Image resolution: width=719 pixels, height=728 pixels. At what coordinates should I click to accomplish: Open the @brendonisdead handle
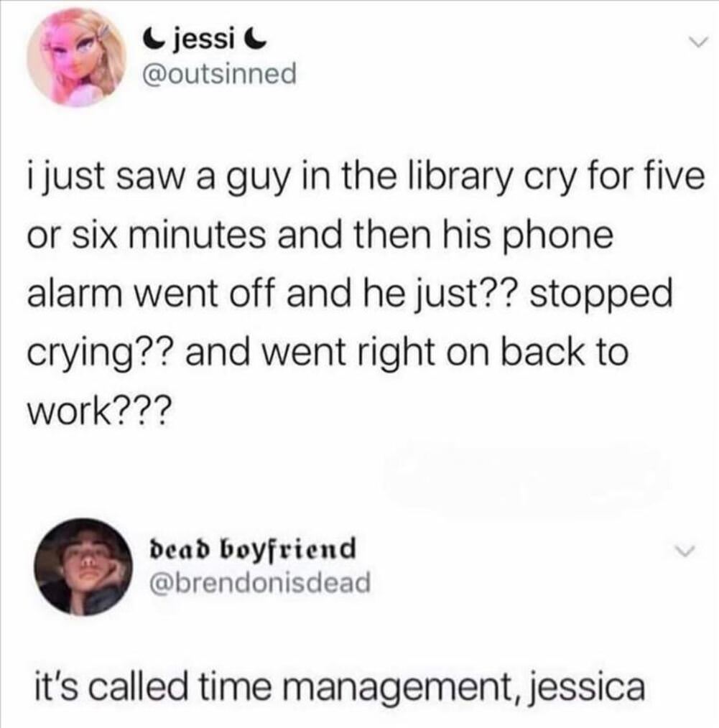(x=259, y=582)
